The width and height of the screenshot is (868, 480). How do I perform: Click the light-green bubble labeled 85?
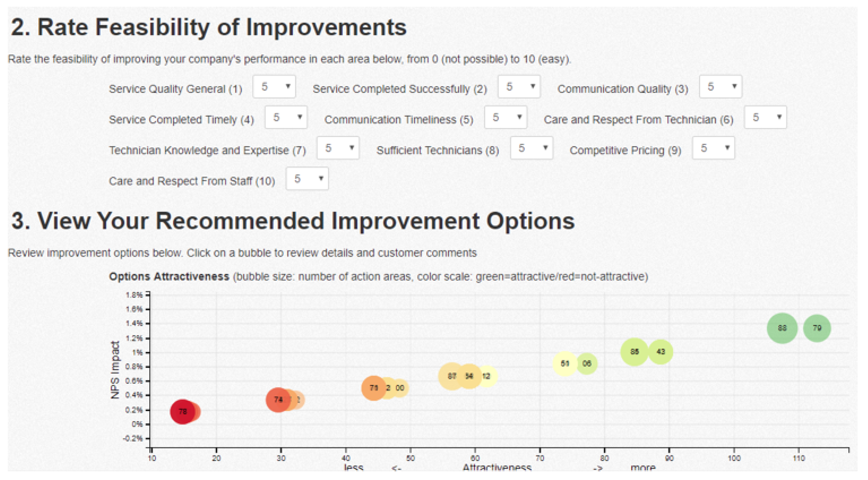point(634,352)
